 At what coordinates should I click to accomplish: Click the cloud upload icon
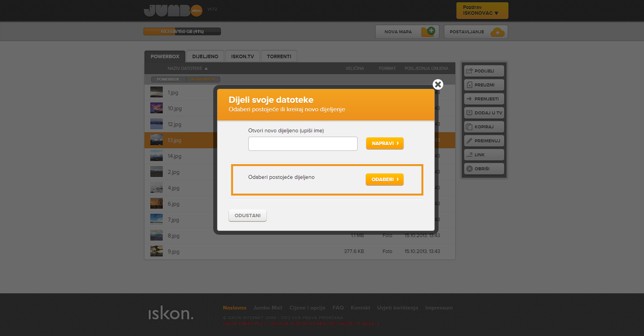pos(498,32)
